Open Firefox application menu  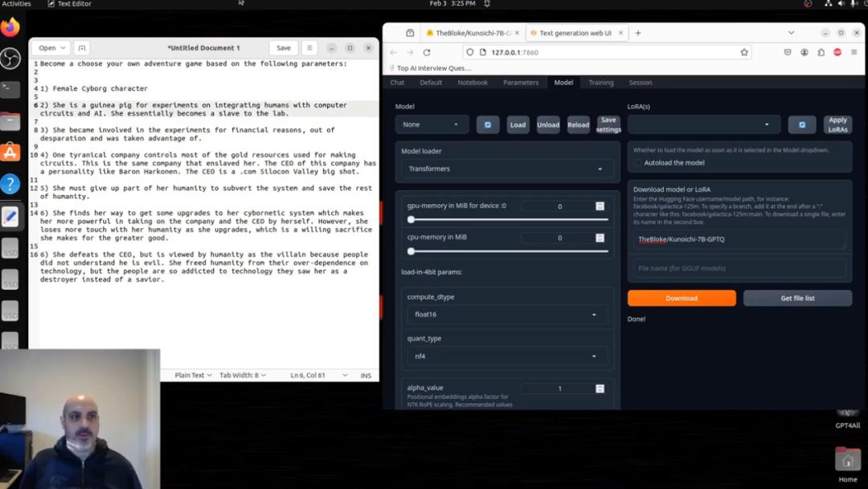854,52
